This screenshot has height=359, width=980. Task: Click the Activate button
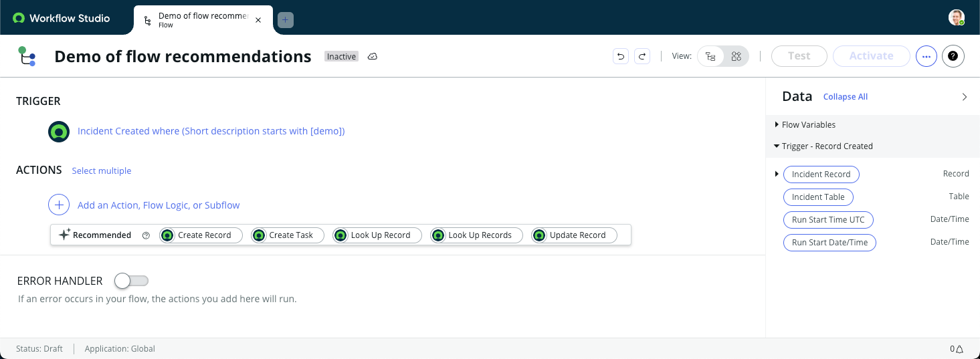tap(872, 56)
